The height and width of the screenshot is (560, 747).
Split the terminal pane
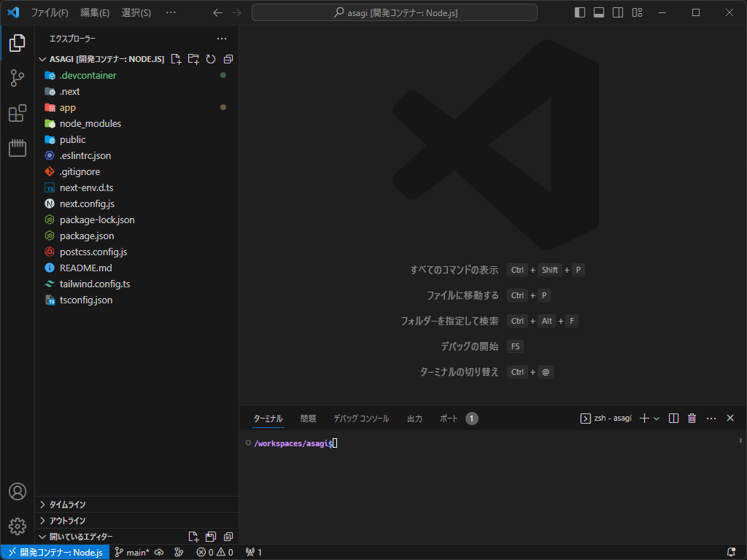pos(673,418)
